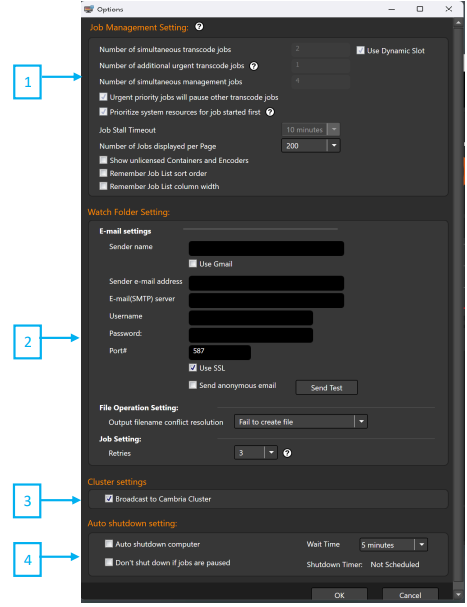Click the 'E-mail settings' label
Screen dimensions: 467x607
[x=125, y=231]
